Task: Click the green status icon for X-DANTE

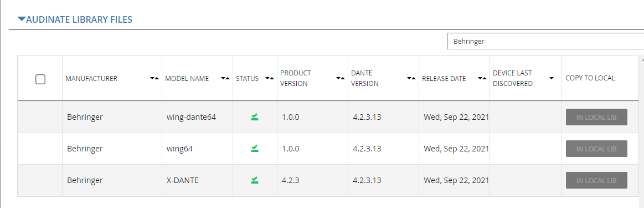Action: 255,180
